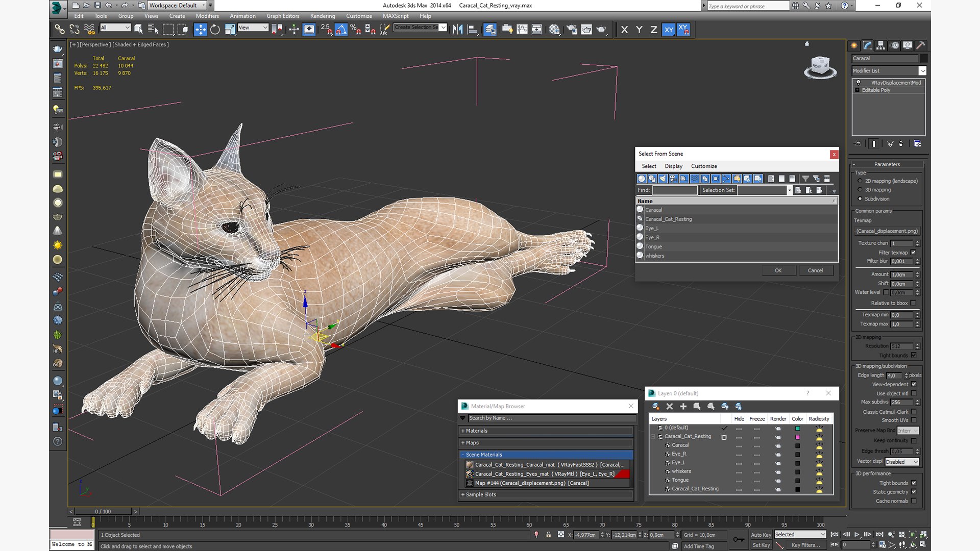Click the Set Key button
Image resolution: width=980 pixels, height=551 pixels.
(x=761, y=545)
